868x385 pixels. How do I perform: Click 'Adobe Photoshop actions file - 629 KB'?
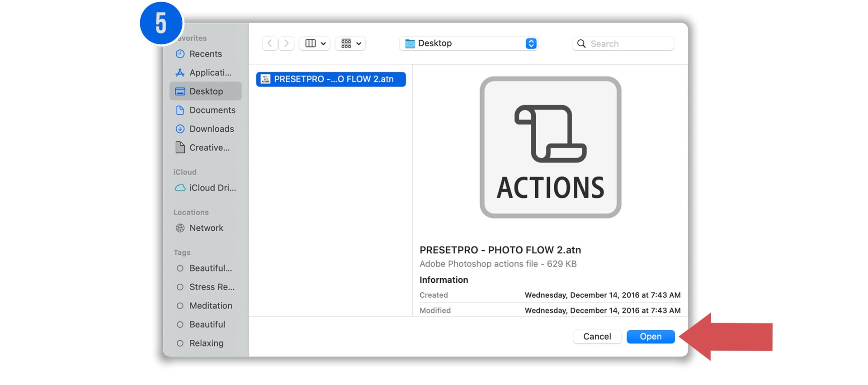point(498,264)
